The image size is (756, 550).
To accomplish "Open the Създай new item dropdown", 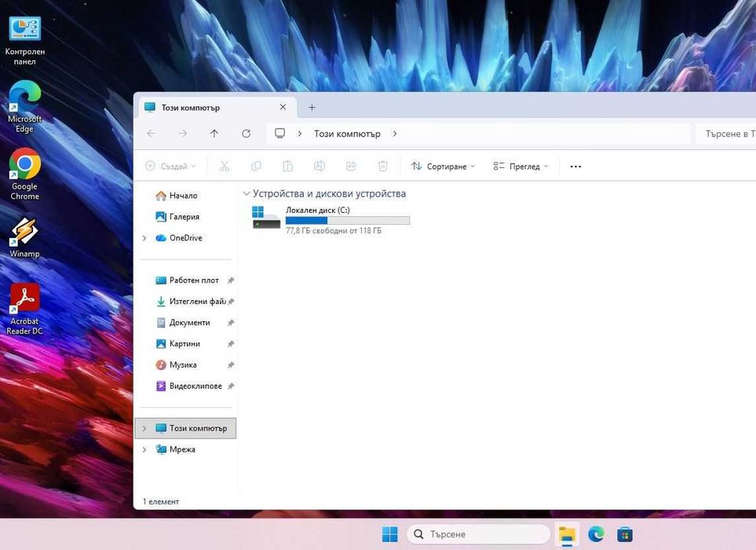I will [170, 167].
